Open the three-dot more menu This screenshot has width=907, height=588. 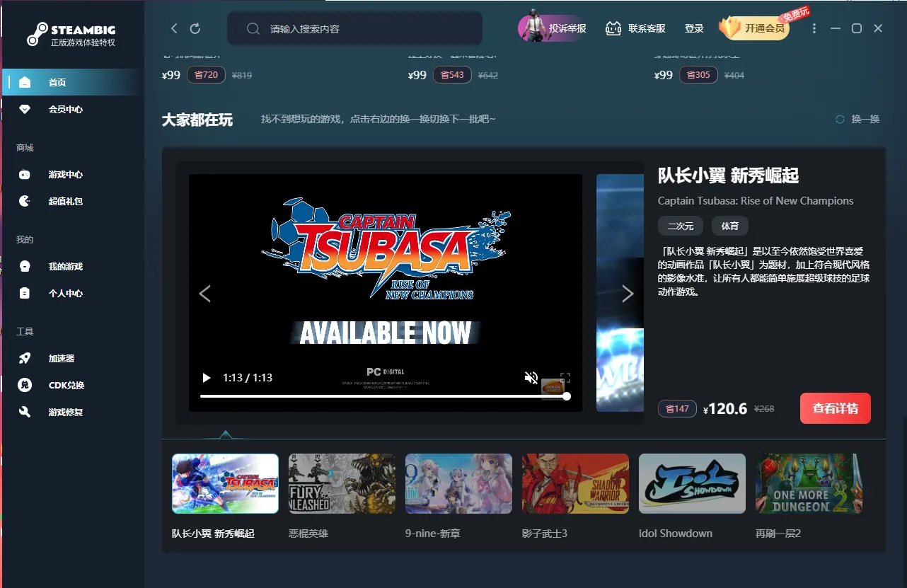[x=814, y=28]
